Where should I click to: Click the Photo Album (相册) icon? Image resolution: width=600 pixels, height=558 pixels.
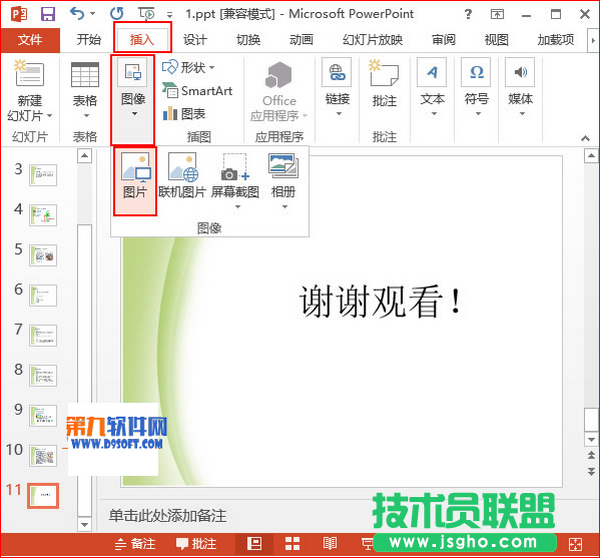pos(283,177)
